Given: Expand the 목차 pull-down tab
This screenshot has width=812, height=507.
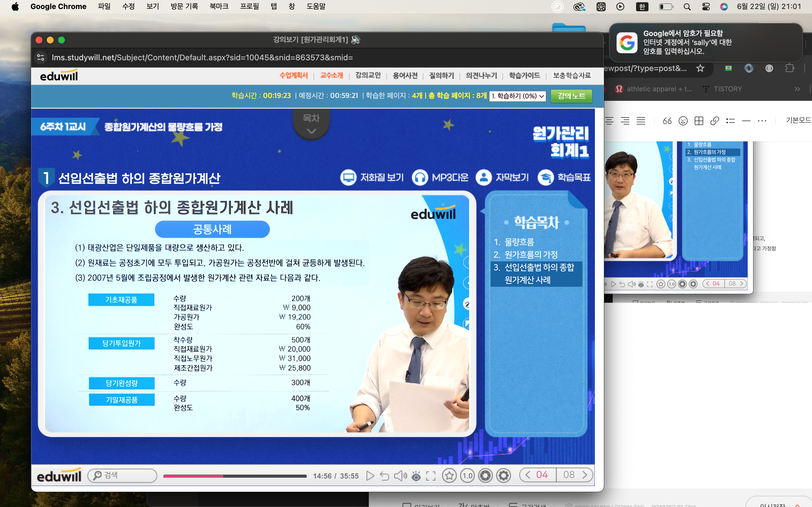Looking at the screenshot, I should [311, 124].
